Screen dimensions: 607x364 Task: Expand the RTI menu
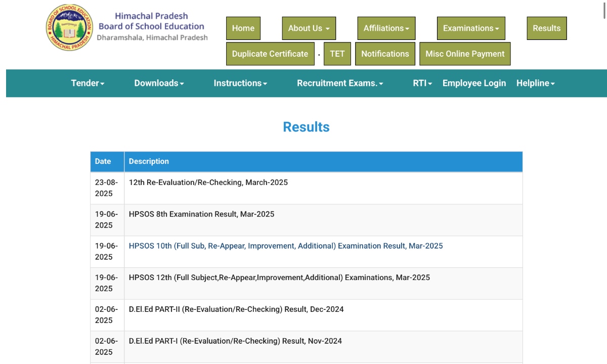[x=422, y=83]
